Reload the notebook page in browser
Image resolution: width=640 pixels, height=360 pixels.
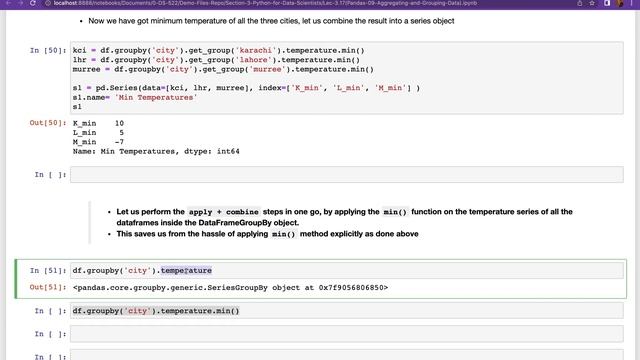pyautogui.click(x=33, y=3)
